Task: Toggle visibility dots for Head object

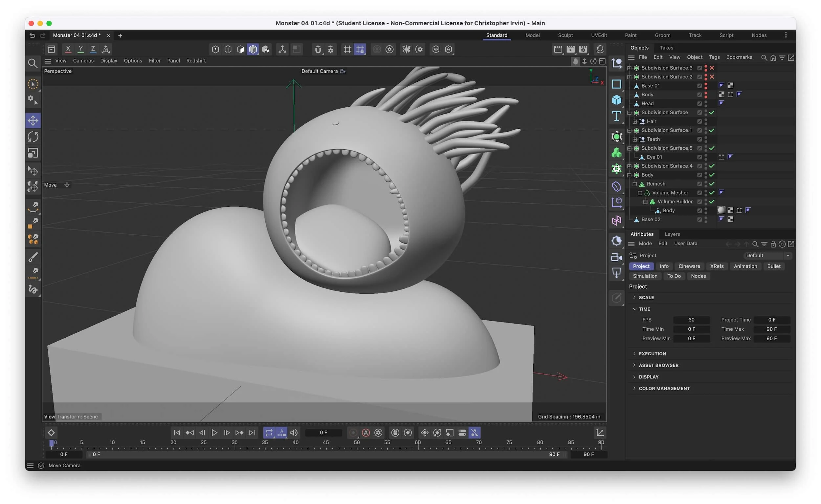Action: click(706, 104)
